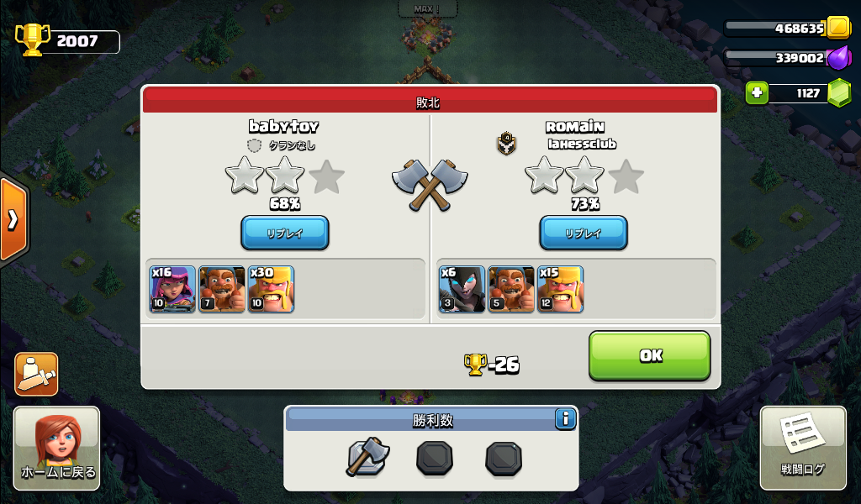Select Romain's x6 Night Witch icon
The height and width of the screenshot is (504, 861).
(462, 289)
